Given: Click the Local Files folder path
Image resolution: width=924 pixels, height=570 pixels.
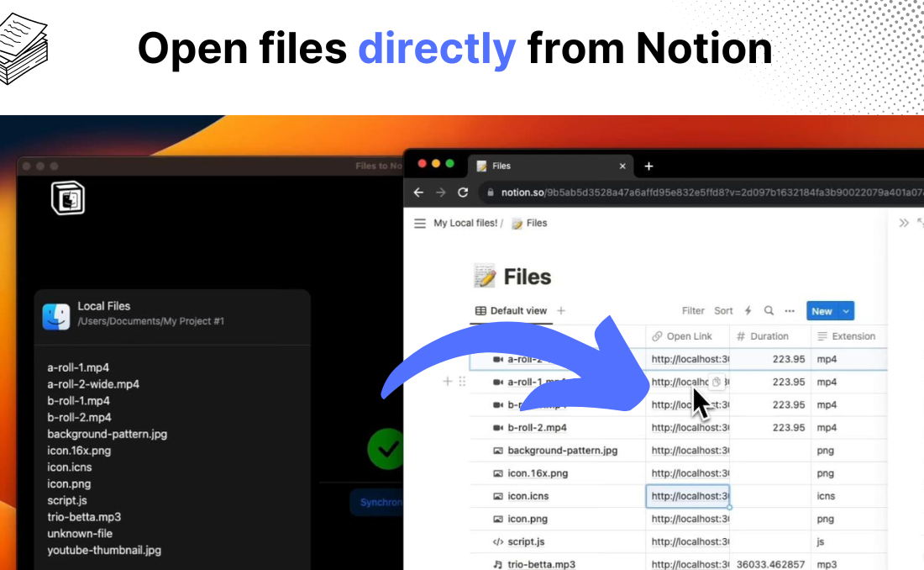Looking at the screenshot, I should tap(151, 322).
